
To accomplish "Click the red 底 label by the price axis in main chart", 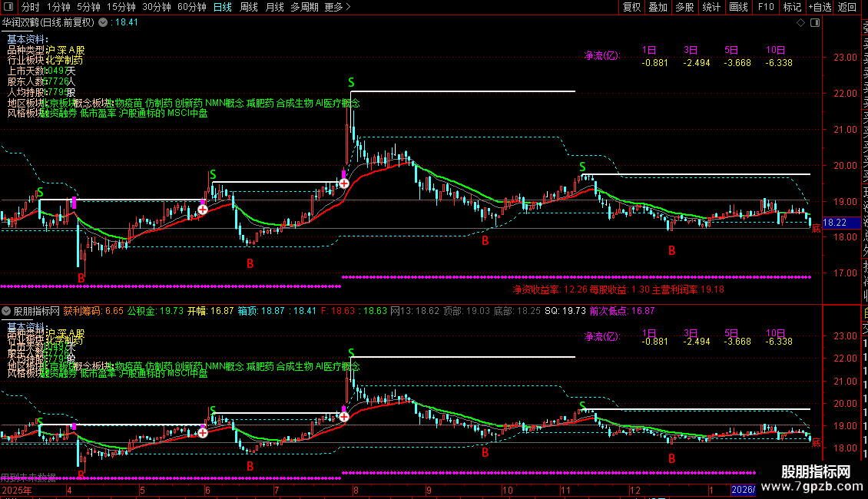I will pos(816,228).
